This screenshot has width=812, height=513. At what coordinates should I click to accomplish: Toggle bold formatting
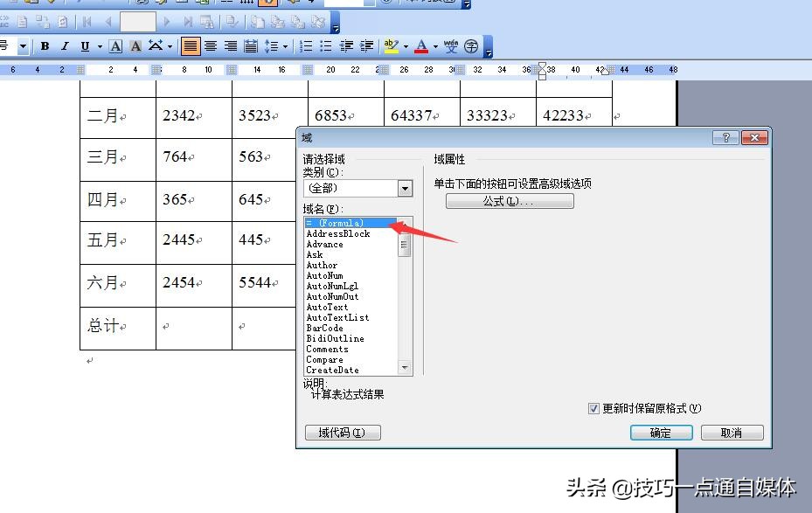pos(45,46)
